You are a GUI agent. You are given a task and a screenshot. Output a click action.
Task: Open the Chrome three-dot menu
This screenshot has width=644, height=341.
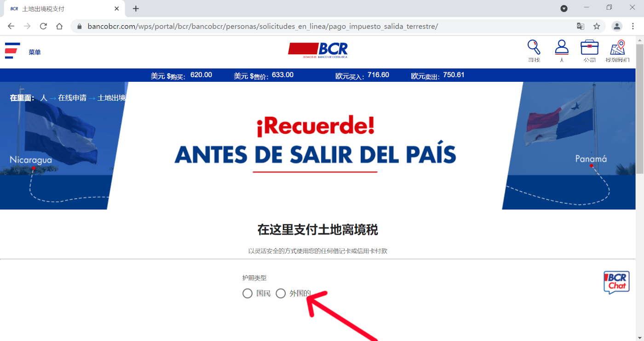(x=633, y=26)
